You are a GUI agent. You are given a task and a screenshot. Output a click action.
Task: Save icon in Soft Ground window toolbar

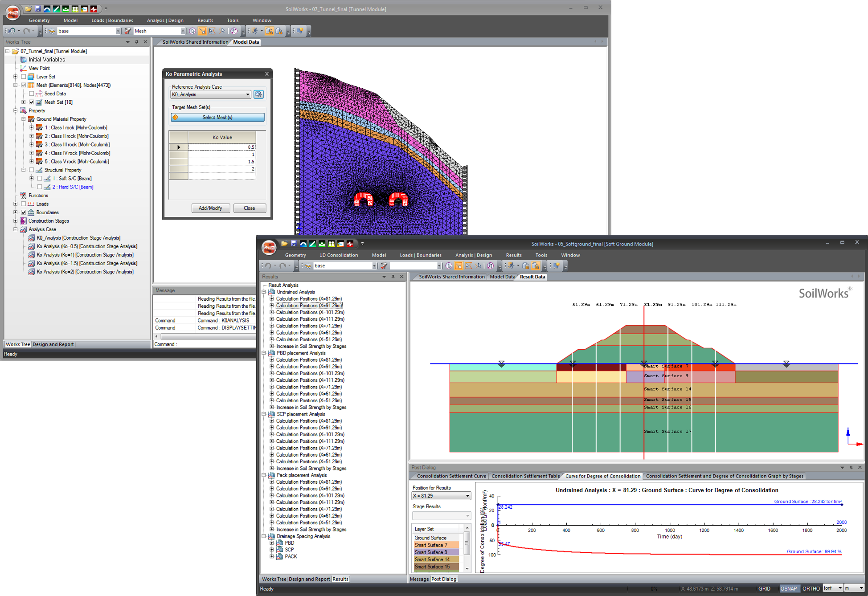click(x=294, y=244)
